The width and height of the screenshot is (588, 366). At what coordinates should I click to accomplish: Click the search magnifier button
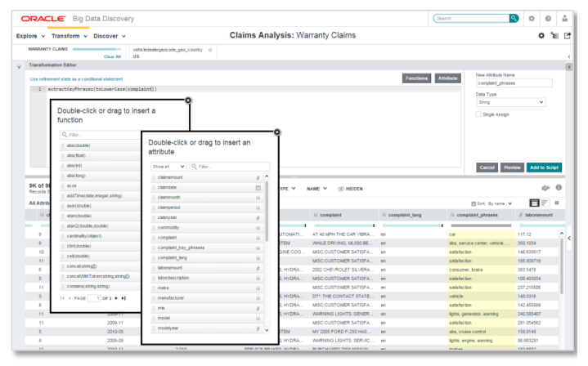(x=514, y=18)
